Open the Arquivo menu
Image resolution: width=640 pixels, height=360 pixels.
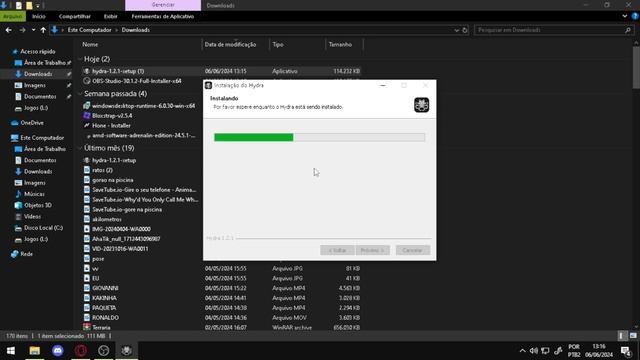13,16
